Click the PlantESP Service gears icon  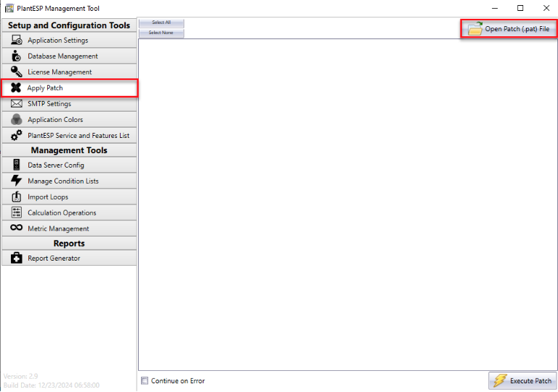(x=17, y=135)
